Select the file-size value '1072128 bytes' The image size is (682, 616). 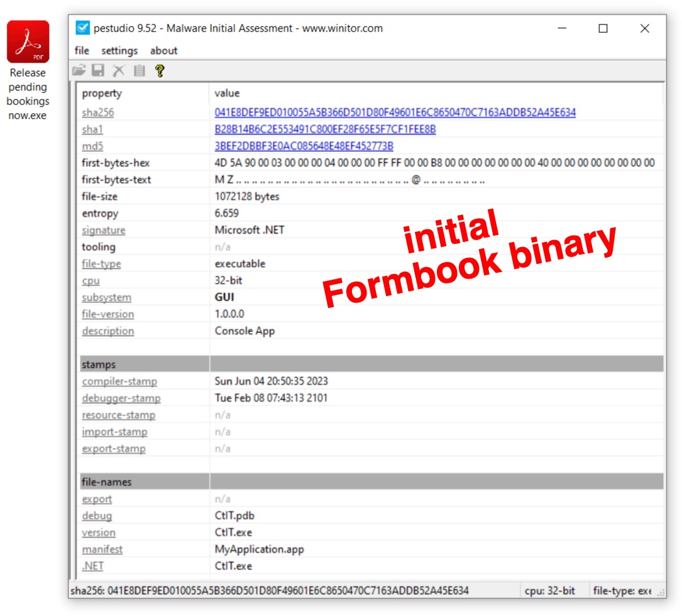247,197
